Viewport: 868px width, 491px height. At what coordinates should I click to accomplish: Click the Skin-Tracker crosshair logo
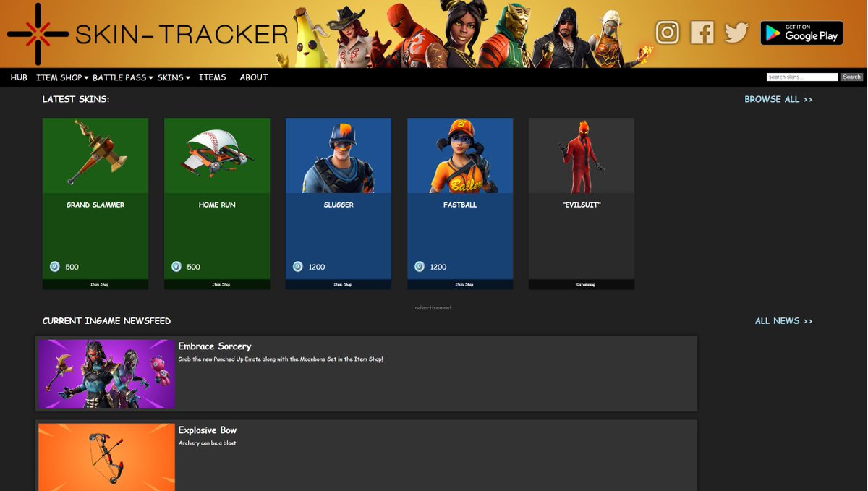tap(38, 33)
